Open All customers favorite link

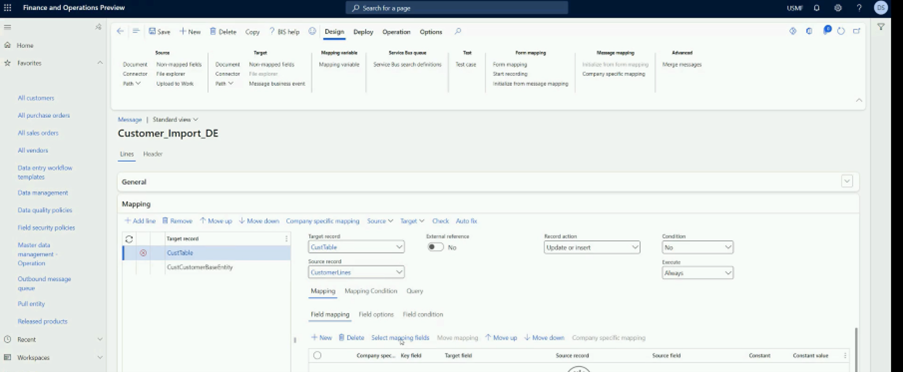(36, 98)
